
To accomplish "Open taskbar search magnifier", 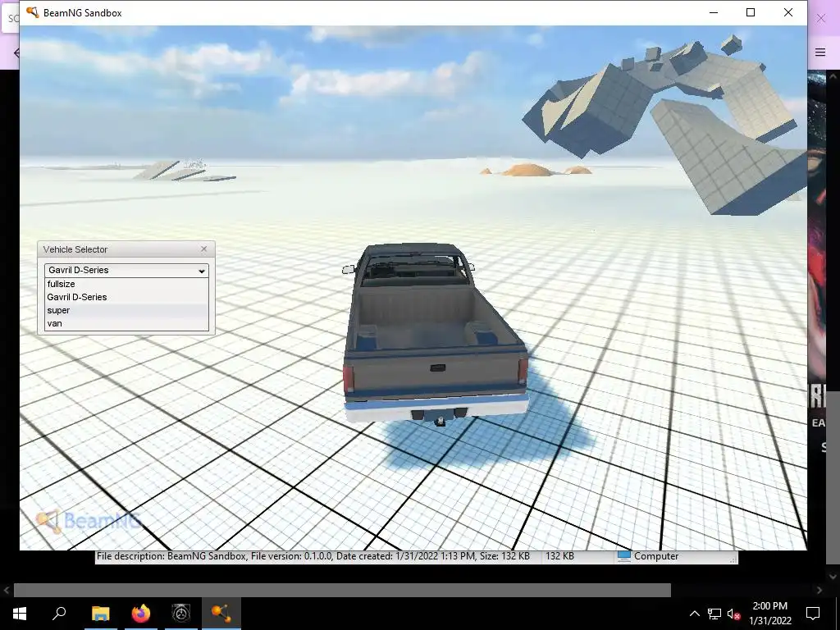I will [x=59, y=614].
